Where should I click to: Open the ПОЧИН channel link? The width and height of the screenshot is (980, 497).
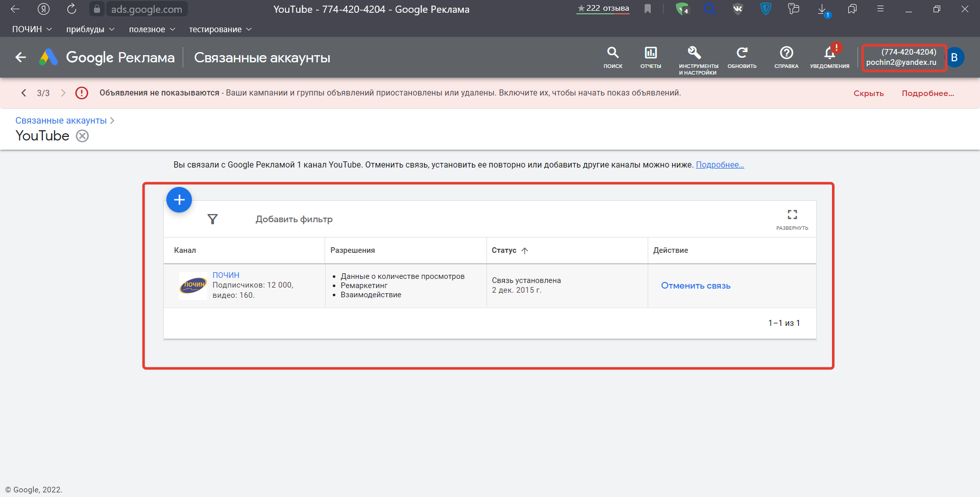[226, 275]
